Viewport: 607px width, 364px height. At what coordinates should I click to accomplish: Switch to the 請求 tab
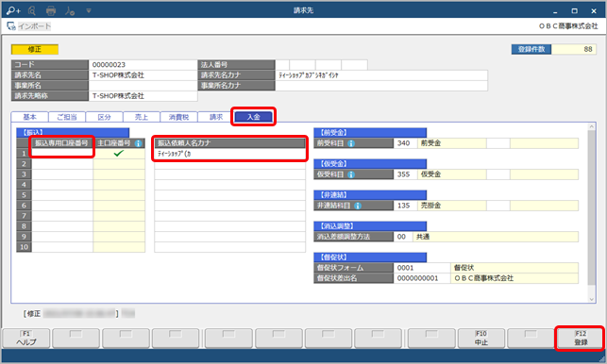pyautogui.click(x=216, y=117)
